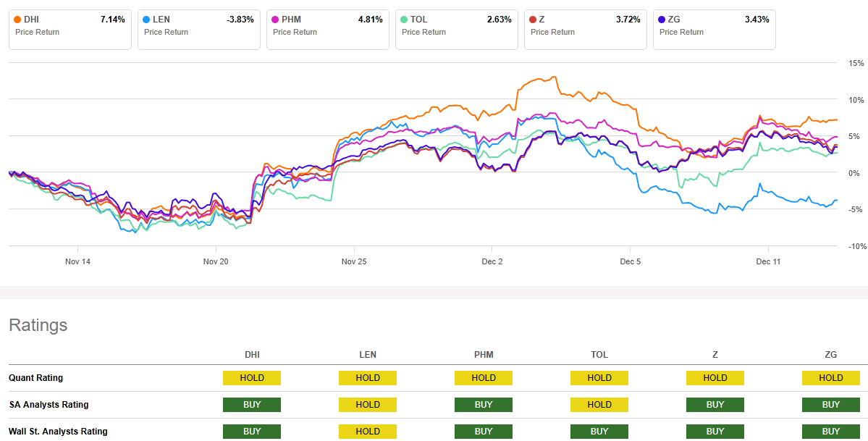
Task: Click PHM Quant Rating HOLD badge
Action: point(484,378)
